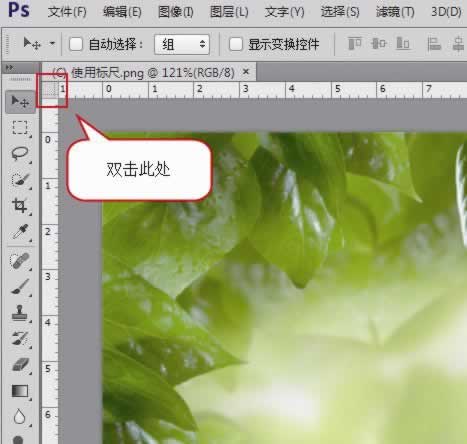This screenshot has height=444, width=467.
Task: Click the Photoshop Ps logo
Action: 19,10
